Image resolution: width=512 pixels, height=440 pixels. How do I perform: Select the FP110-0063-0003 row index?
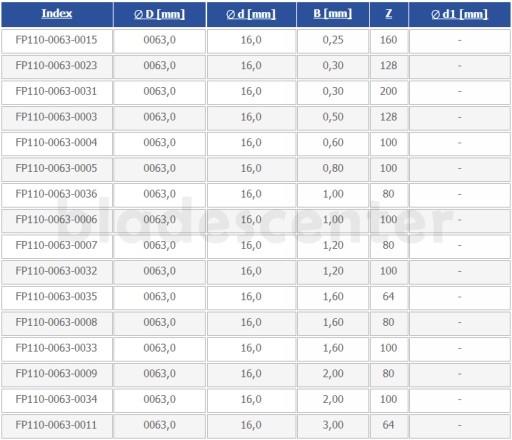click(57, 118)
